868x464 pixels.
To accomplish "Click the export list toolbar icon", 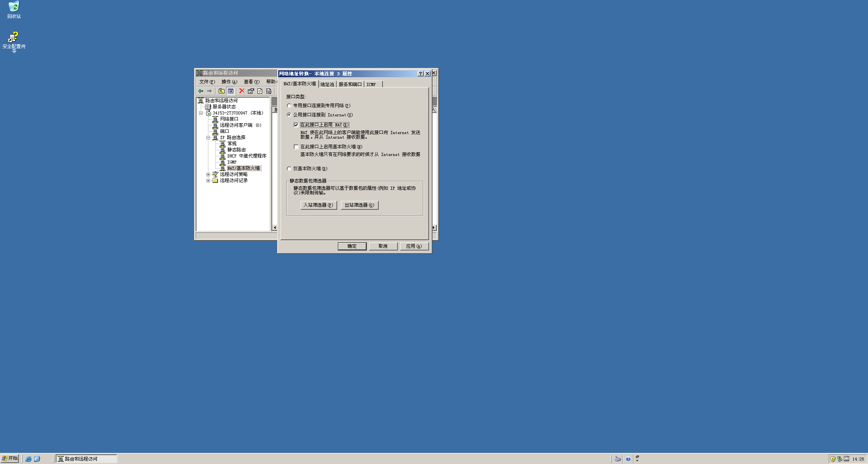I will coord(269,91).
